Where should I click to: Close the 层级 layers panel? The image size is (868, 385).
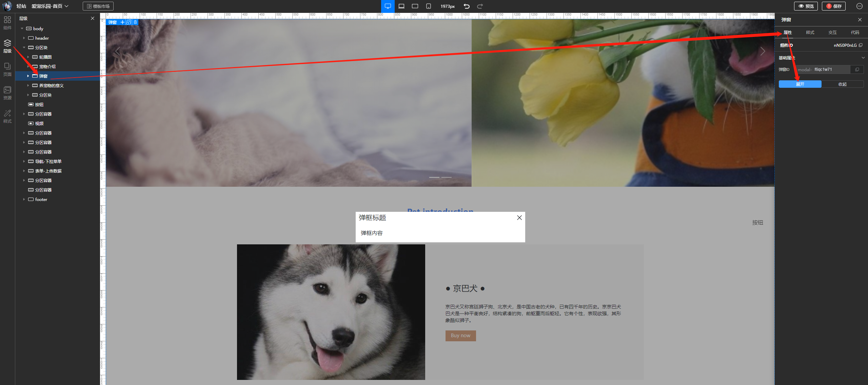(x=93, y=18)
